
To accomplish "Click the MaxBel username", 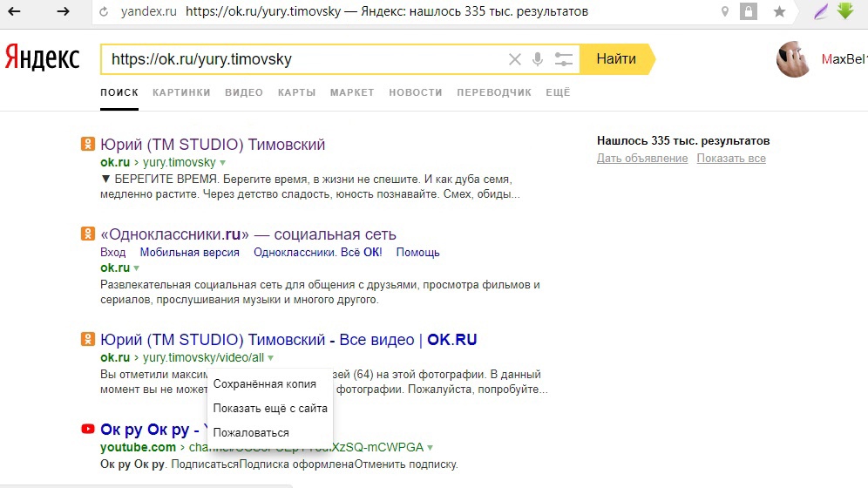I will (844, 58).
